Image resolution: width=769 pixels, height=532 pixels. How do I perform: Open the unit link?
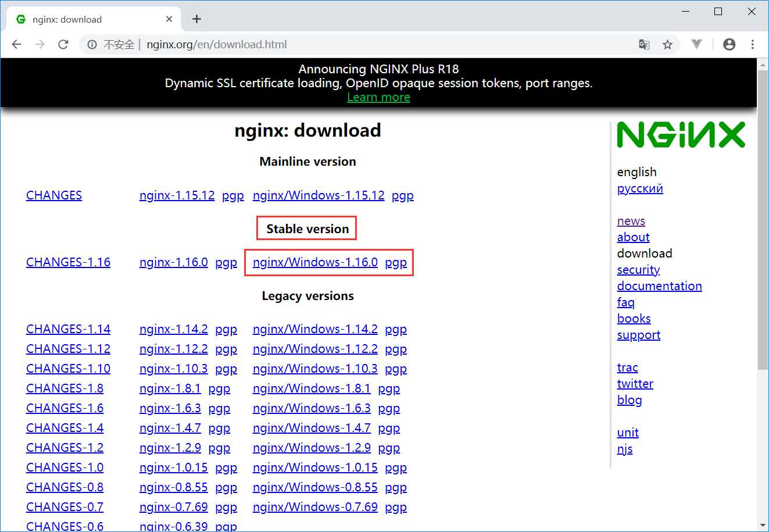click(x=628, y=433)
